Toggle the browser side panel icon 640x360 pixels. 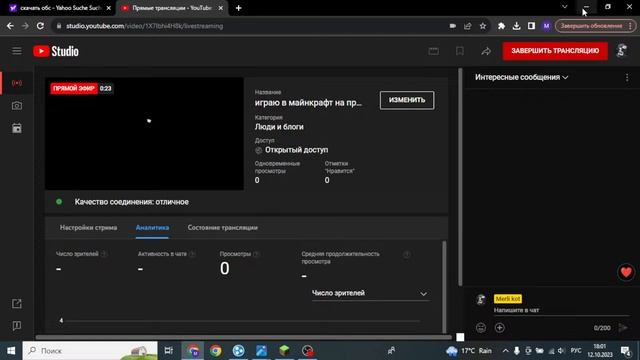(x=531, y=26)
